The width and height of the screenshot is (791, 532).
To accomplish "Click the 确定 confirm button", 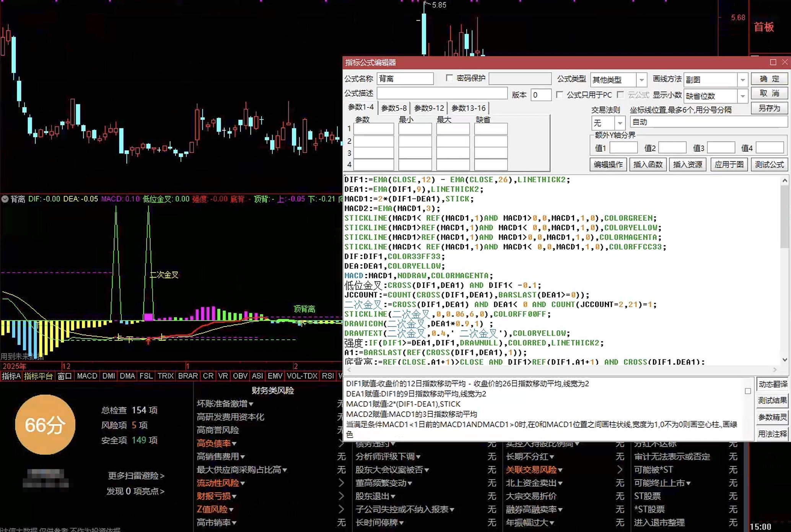I will pos(769,79).
